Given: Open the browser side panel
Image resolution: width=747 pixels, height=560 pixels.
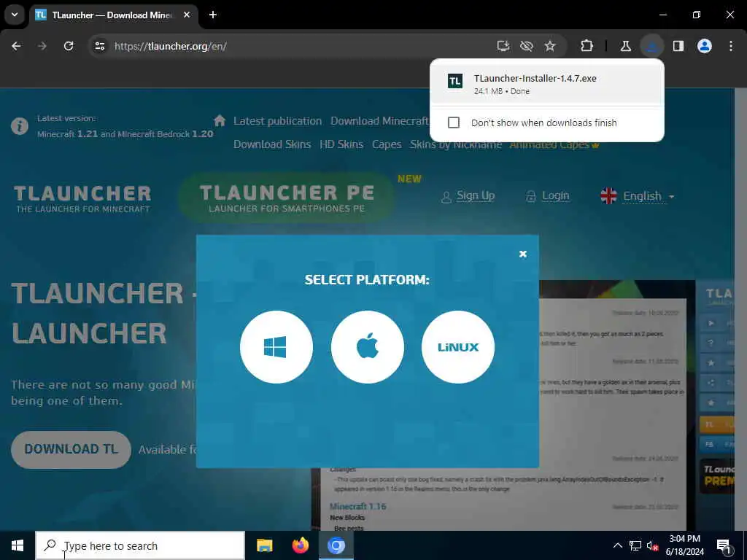Looking at the screenshot, I should click(x=678, y=46).
